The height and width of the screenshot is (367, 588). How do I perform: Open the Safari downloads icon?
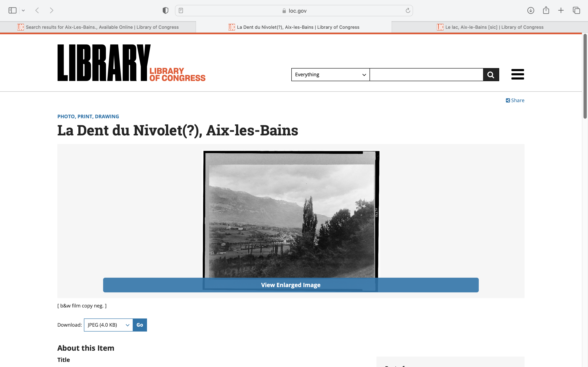531,10
